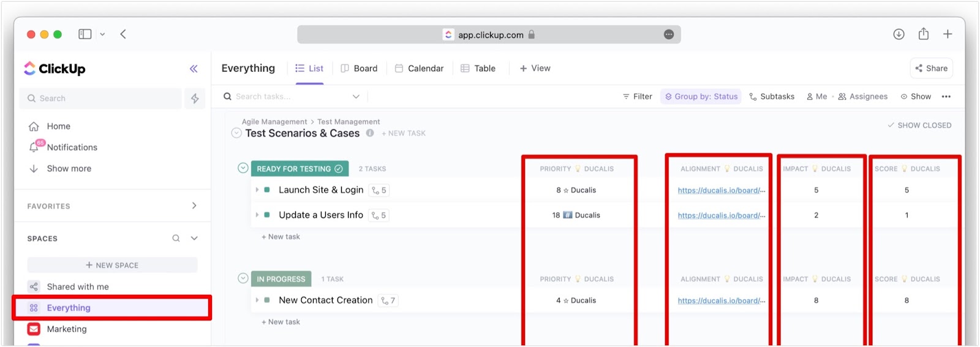Screen dimensions: 980x347
Task: Open Assignees filter
Action: [x=862, y=97]
